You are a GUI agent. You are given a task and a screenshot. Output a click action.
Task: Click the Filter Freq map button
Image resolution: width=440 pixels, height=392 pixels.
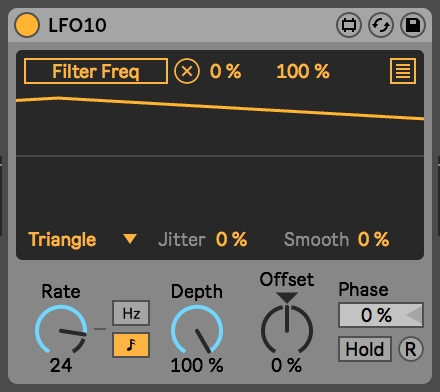[x=96, y=71]
